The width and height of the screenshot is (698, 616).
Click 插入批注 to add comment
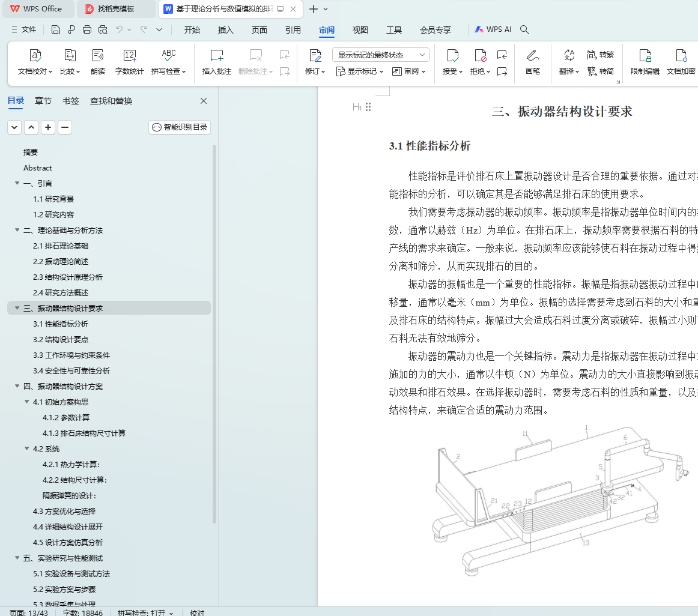click(217, 62)
